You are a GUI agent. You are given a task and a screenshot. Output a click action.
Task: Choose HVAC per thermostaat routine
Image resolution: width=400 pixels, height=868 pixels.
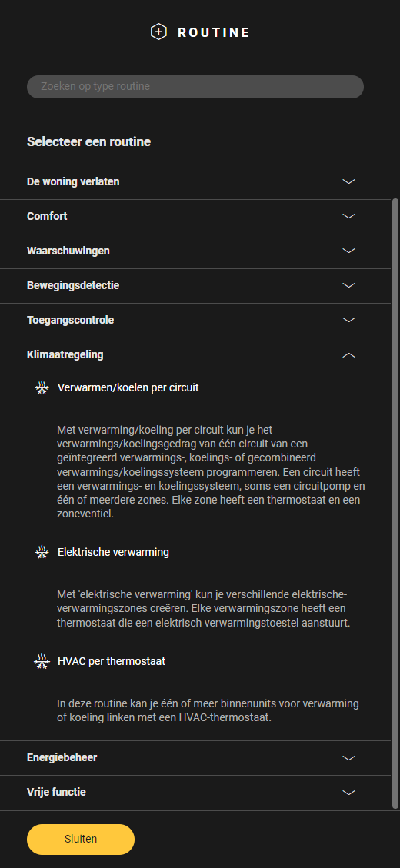(112, 661)
